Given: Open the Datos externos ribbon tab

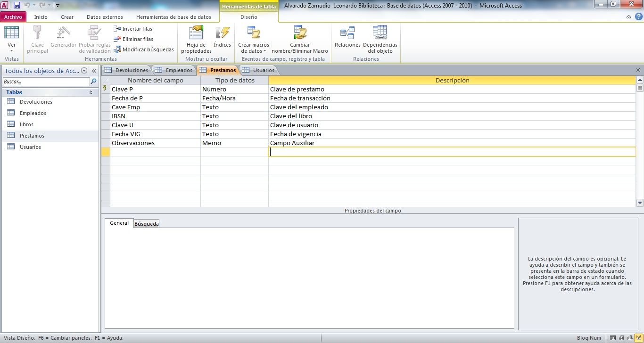Looking at the screenshot, I should click(105, 17).
